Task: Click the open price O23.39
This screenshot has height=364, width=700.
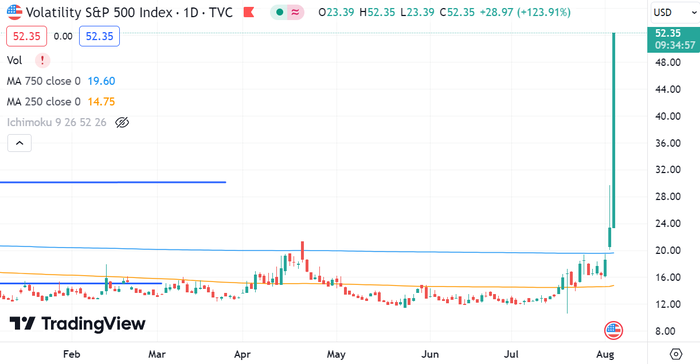Action: coord(336,12)
